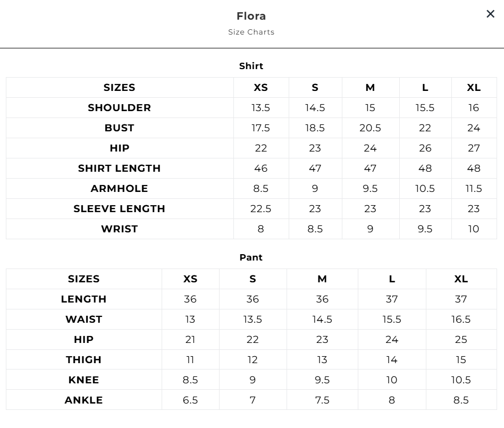Select the BUST row label
Image resolution: width=504 pixels, height=428 pixels.
120,128
